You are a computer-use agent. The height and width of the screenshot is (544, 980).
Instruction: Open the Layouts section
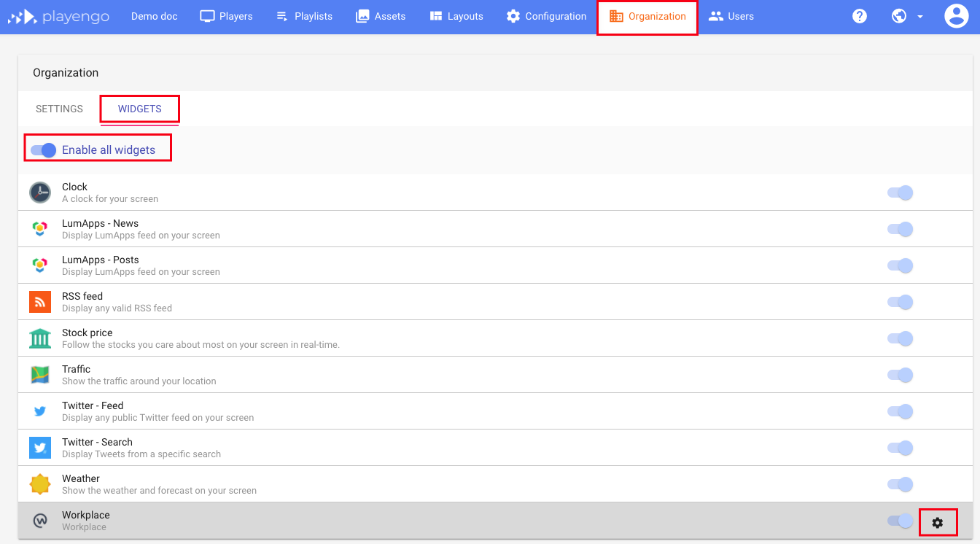pos(456,16)
